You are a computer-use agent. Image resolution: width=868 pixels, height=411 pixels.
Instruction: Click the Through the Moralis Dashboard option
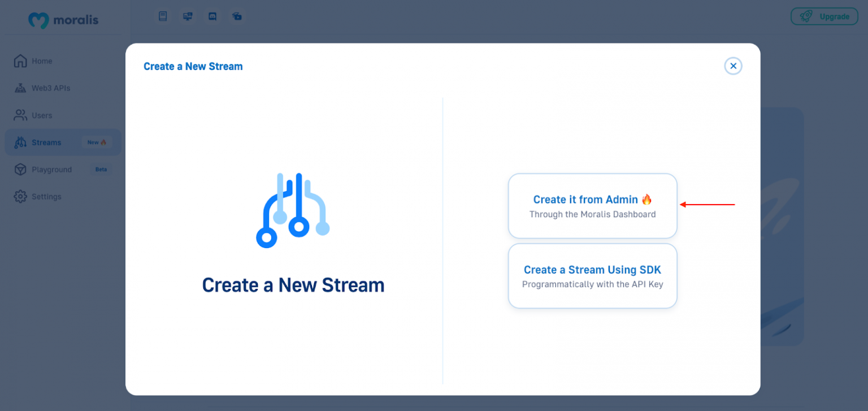click(592, 214)
